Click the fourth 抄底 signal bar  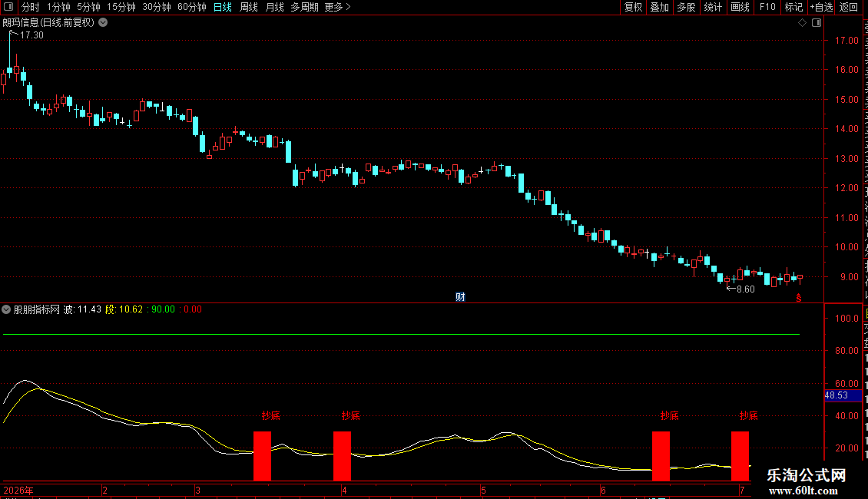point(740,456)
